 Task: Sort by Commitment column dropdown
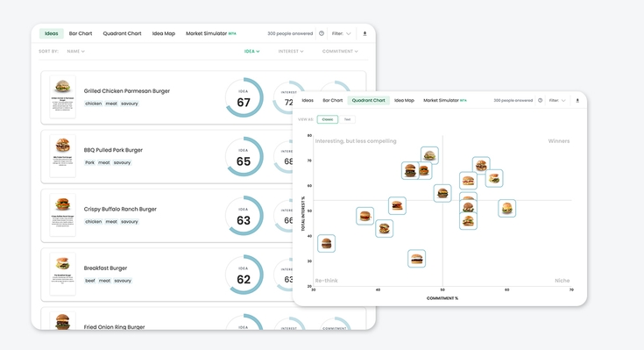340,52
